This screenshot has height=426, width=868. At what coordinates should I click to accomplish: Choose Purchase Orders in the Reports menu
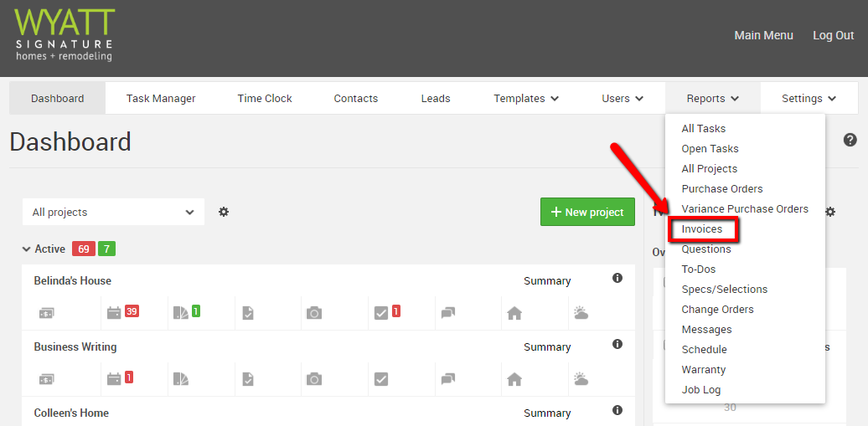[x=721, y=189]
